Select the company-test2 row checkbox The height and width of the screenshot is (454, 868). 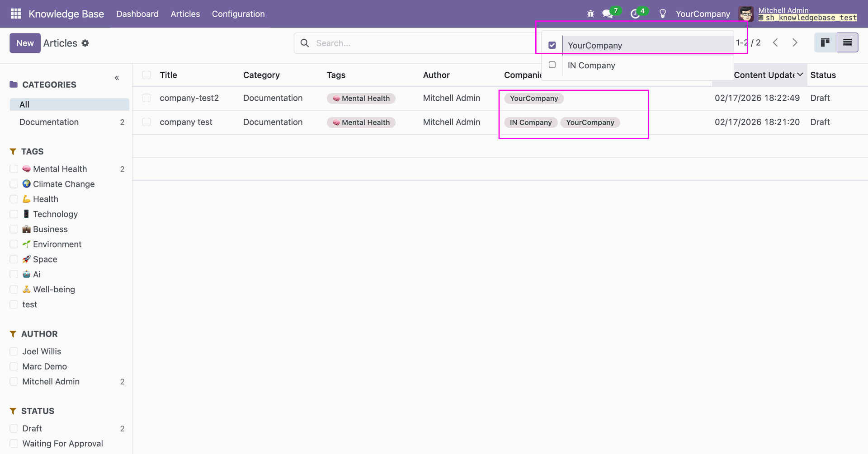point(146,98)
